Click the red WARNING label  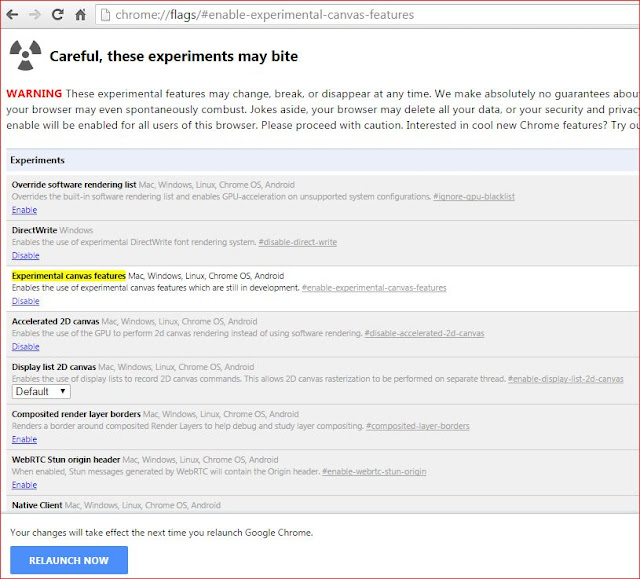click(34, 94)
